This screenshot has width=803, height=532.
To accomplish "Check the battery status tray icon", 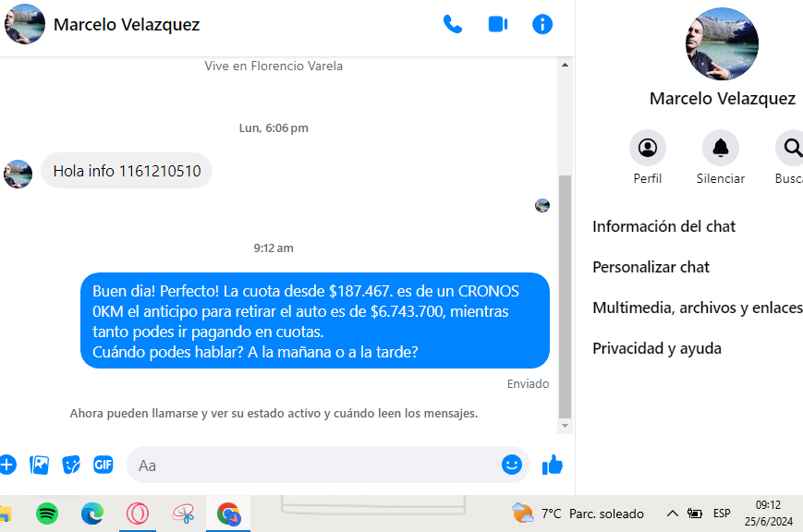I will coord(695,514).
